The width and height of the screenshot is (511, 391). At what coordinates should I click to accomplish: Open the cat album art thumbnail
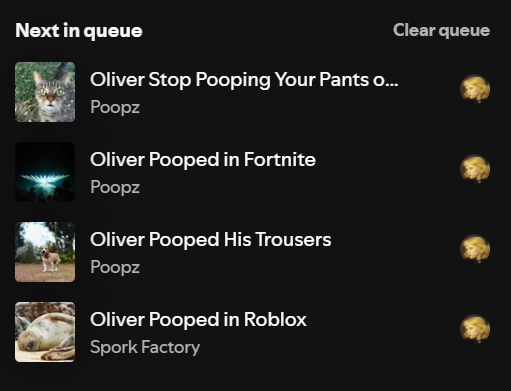[x=45, y=92]
